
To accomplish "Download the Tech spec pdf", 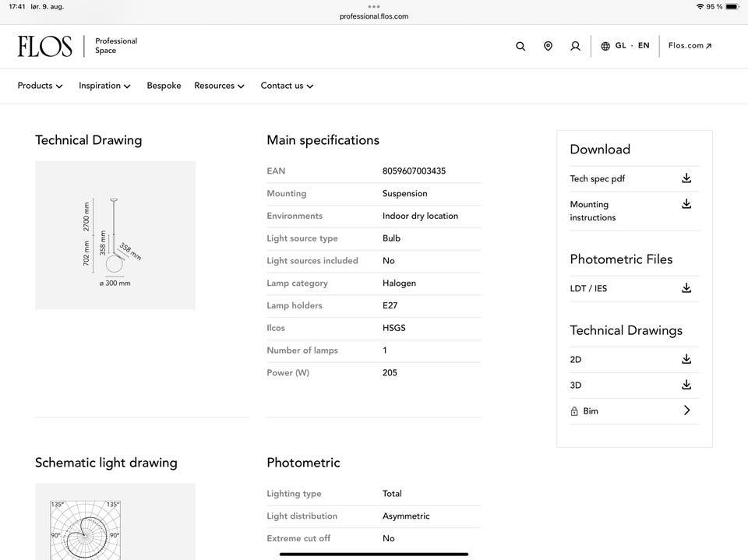I will click(x=686, y=178).
